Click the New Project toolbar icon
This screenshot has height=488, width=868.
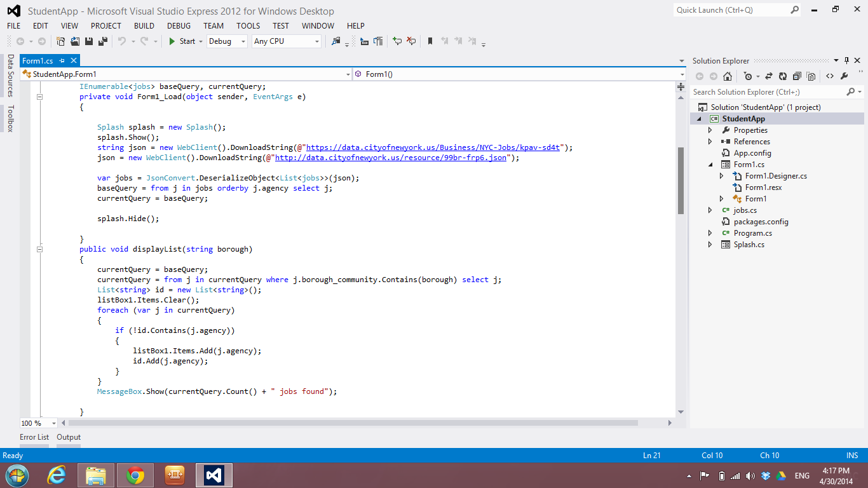[60, 41]
